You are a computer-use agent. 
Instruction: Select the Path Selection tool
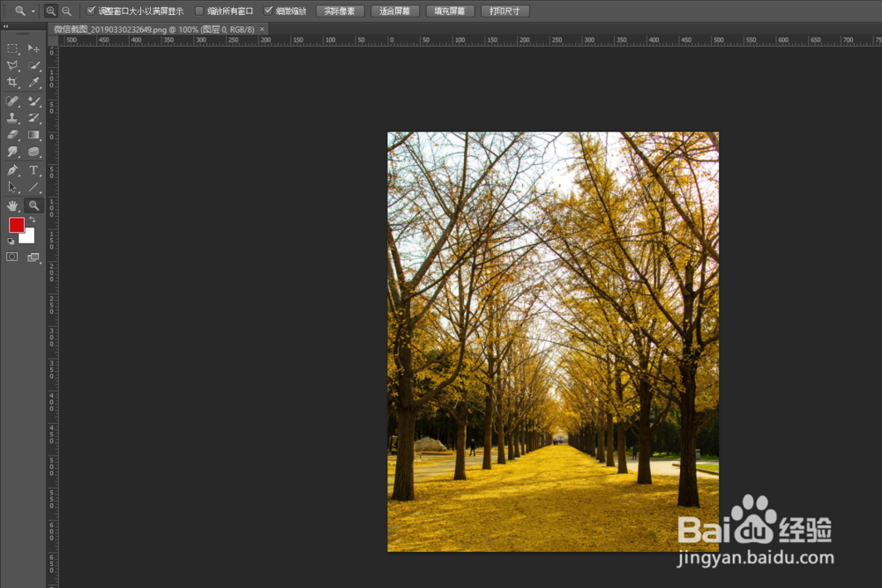click(x=12, y=187)
